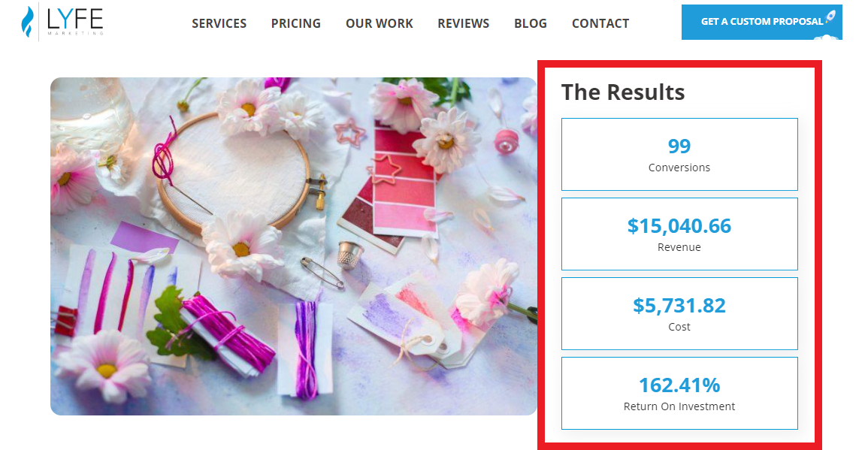This screenshot has height=450, width=868.
Task: Open the Services menu item
Action: tap(219, 23)
